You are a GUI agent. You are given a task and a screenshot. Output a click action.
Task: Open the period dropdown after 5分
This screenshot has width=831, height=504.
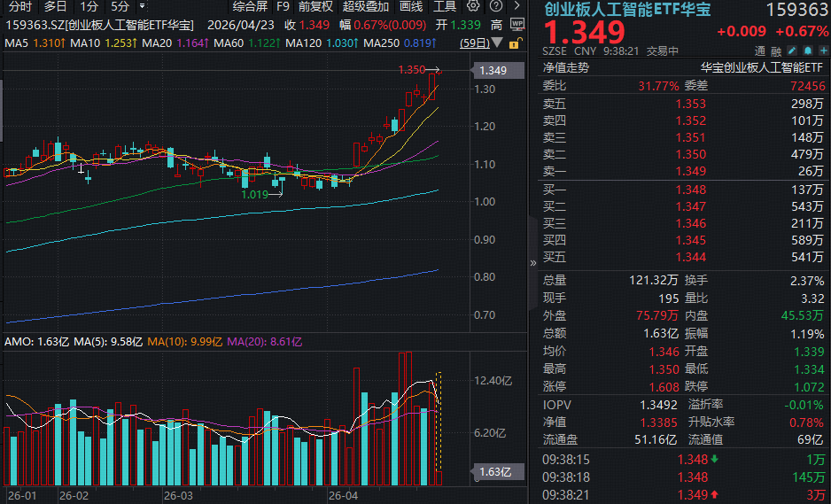142,6
